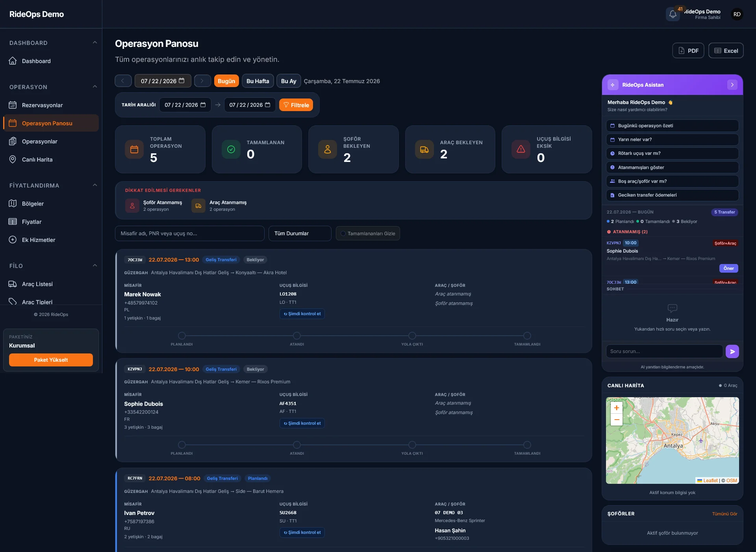Go to previous day arrow
The width and height of the screenshot is (756, 552).
[x=123, y=81]
